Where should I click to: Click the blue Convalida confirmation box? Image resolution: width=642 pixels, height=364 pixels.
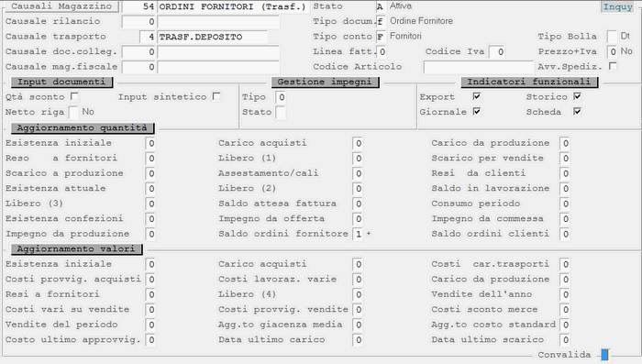pos(604,355)
